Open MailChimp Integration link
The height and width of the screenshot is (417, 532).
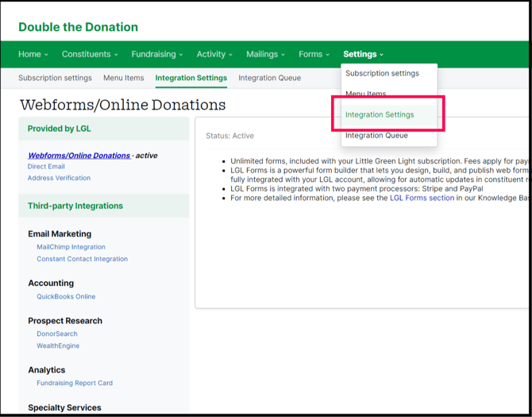coord(71,247)
